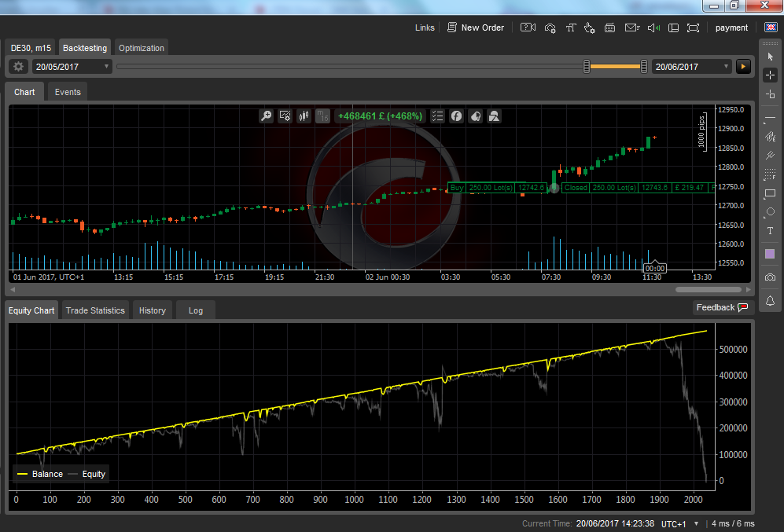Select the horizontal line drawing tool

pyautogui.click(x=770, y=118)
